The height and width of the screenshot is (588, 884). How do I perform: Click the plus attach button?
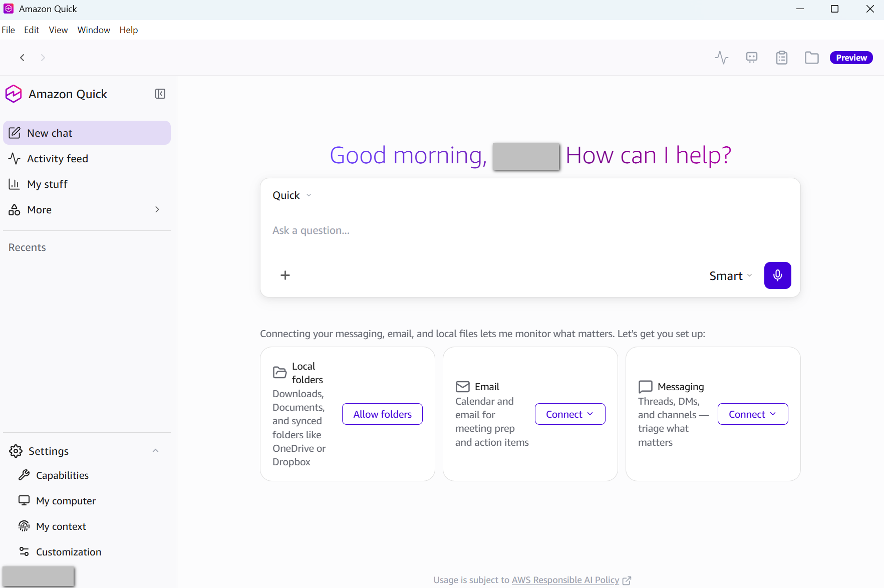pyautogui.click(x=285, y=275)
